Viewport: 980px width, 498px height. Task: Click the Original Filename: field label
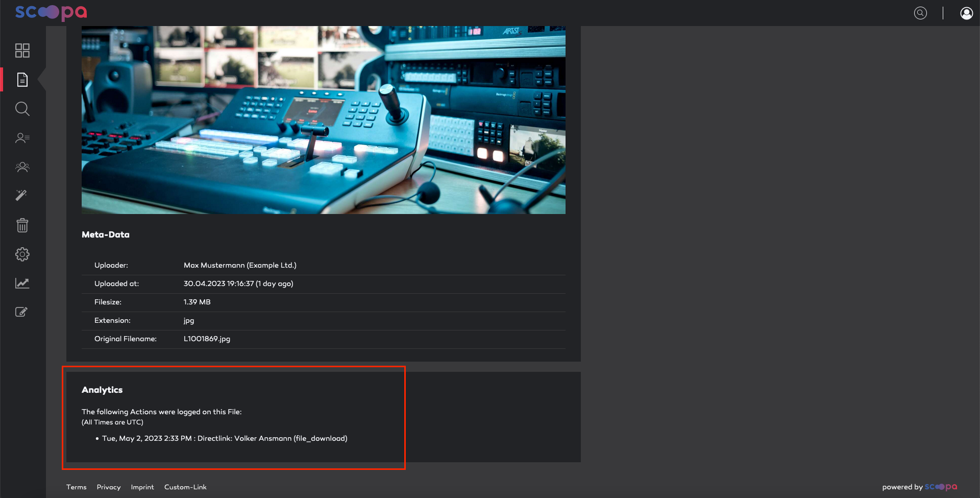point(126,339)
